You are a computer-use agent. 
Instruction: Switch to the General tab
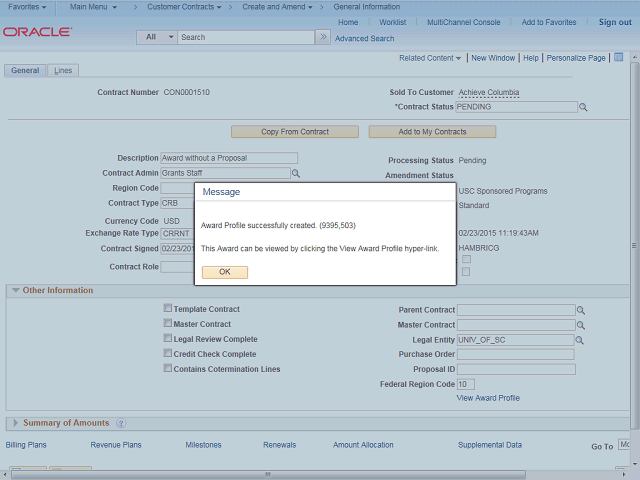(x=25, y=70)
